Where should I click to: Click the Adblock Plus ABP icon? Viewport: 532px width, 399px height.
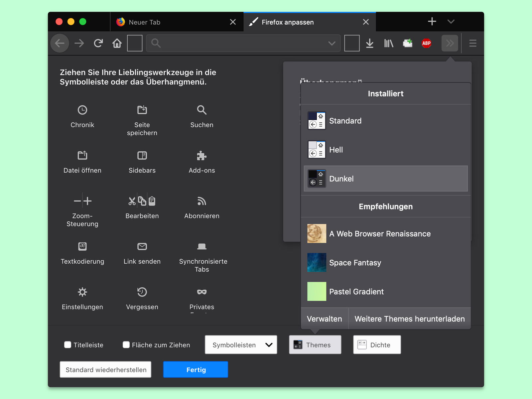[426, 43]
